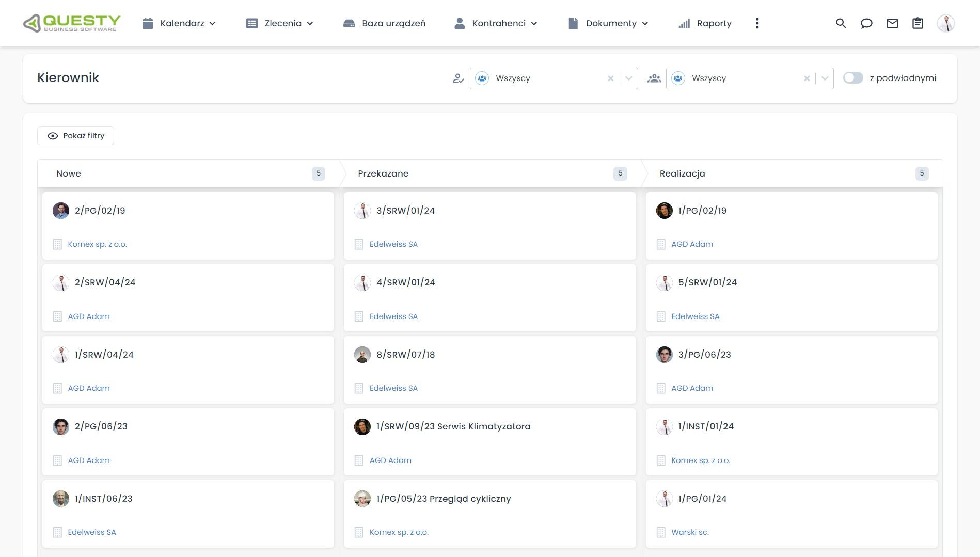This screenshot has width=980, height=557.
Task: Click avatar on 3/PG/06/23 card
Action: tap(665, 355)
